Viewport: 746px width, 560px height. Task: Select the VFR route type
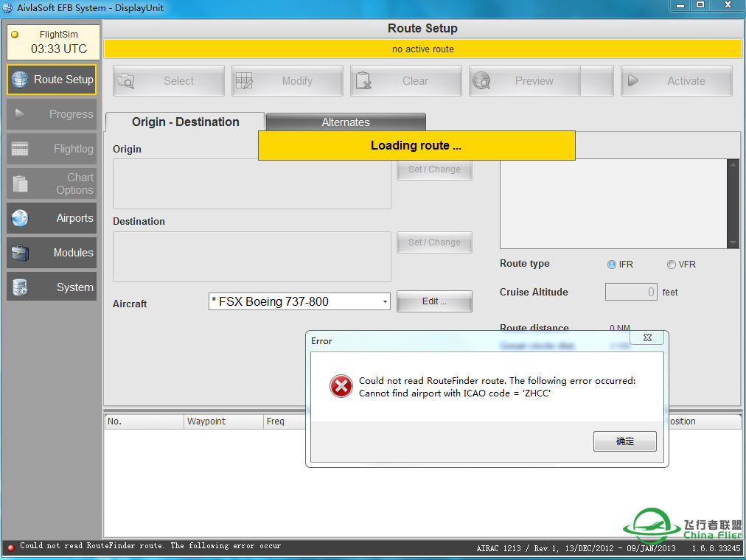672,265
